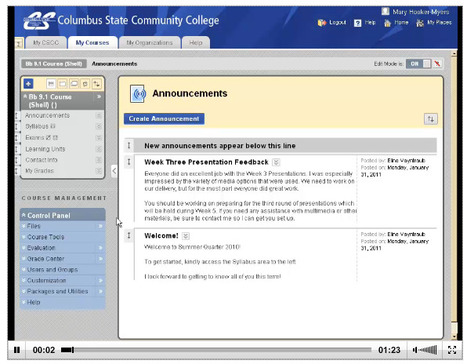Open the My Places icon

point(420,23)
